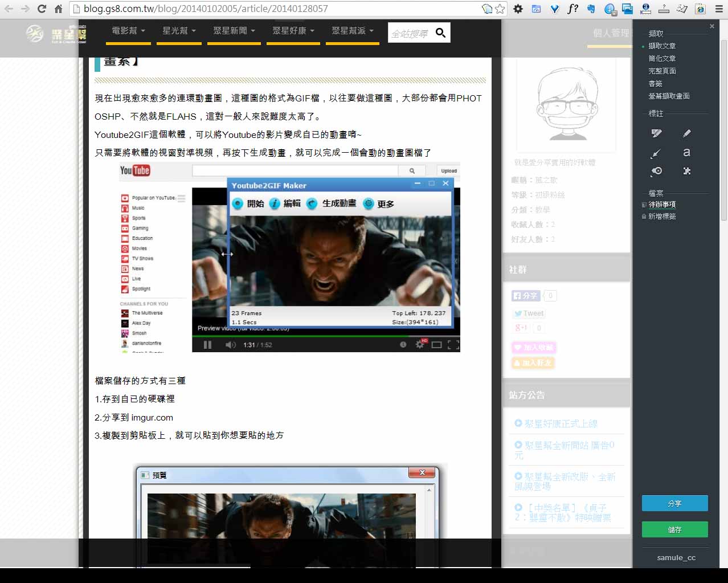
Task: Open the samule_cc account menu
Action: (676, 557)
